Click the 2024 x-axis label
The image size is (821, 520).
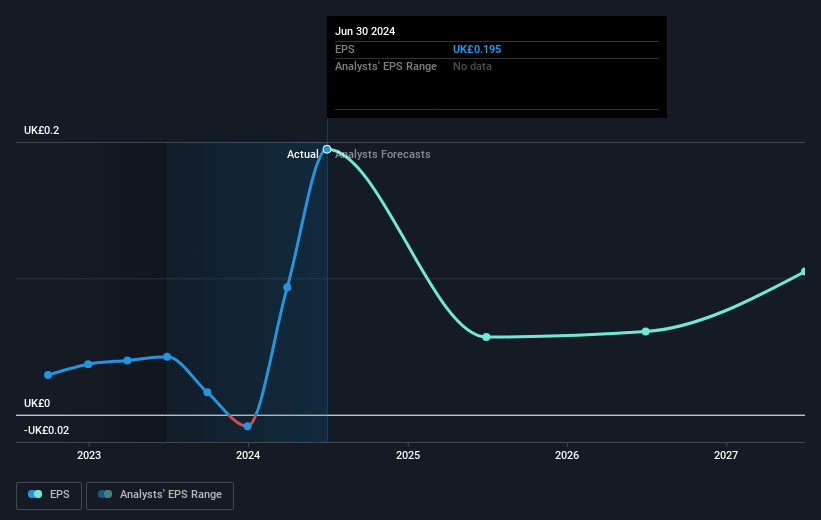248,455
